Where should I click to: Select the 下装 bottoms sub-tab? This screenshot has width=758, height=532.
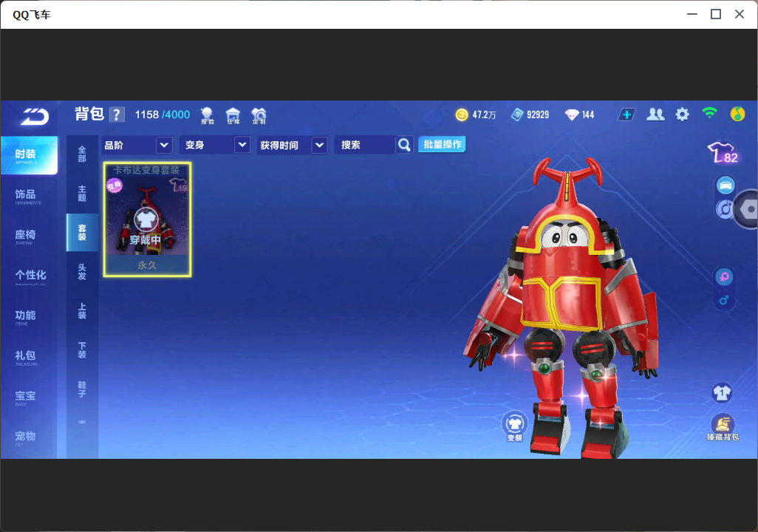tap(82, 350)
